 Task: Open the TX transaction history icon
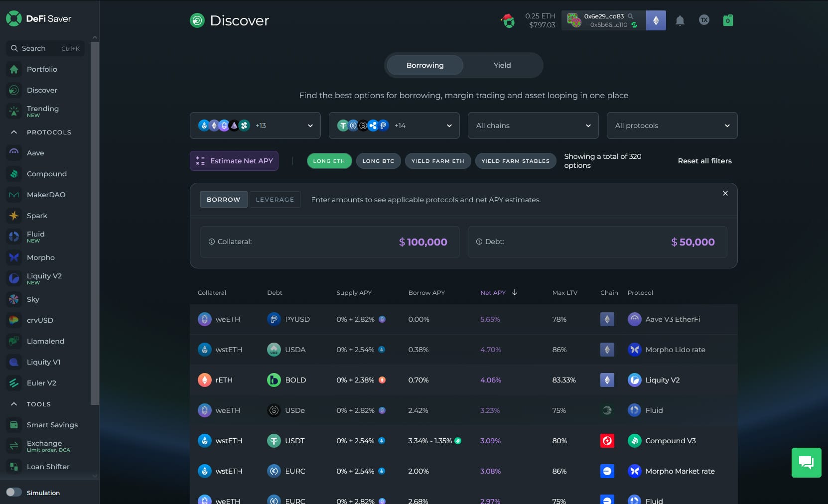(703, 20)
